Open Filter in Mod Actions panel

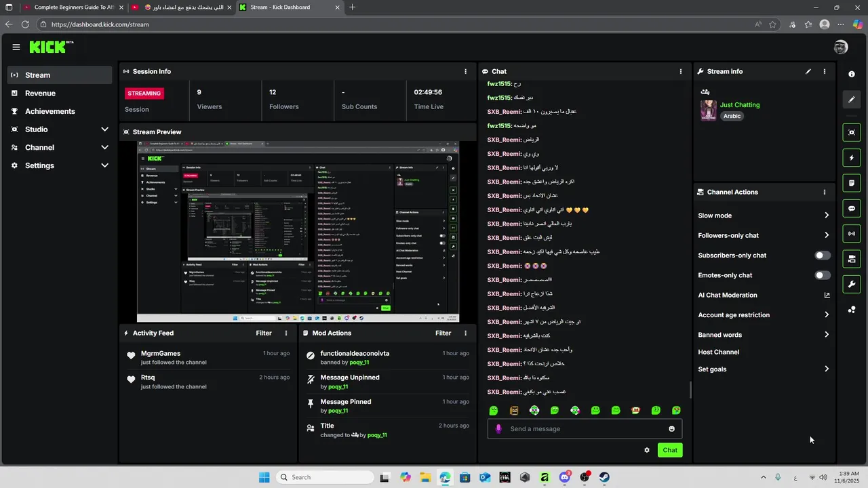443,333
